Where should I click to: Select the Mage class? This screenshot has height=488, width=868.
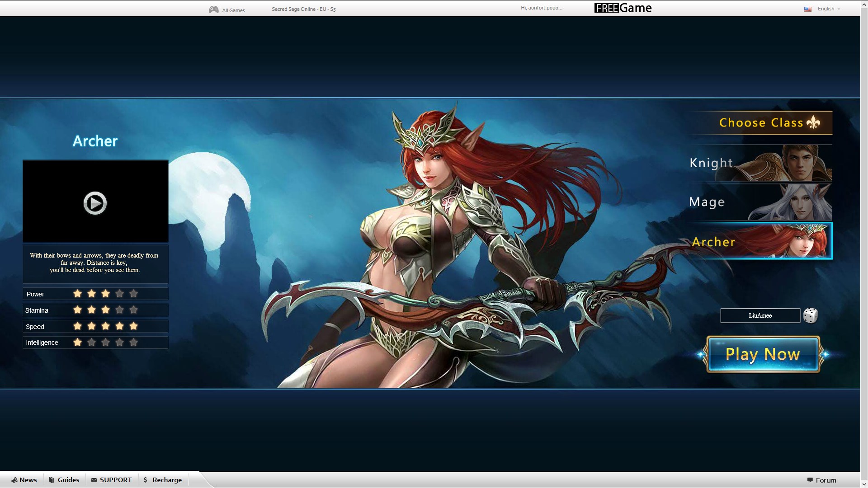pos(760,202)
